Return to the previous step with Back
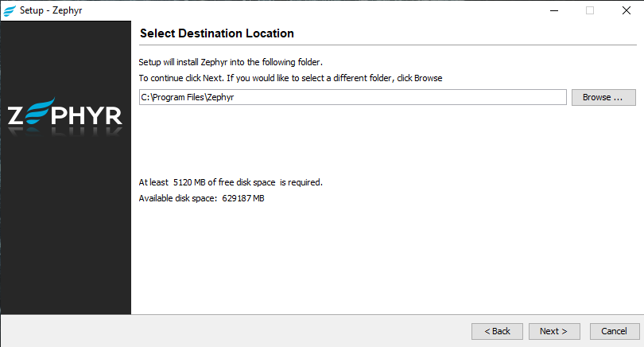 point(497,331)
